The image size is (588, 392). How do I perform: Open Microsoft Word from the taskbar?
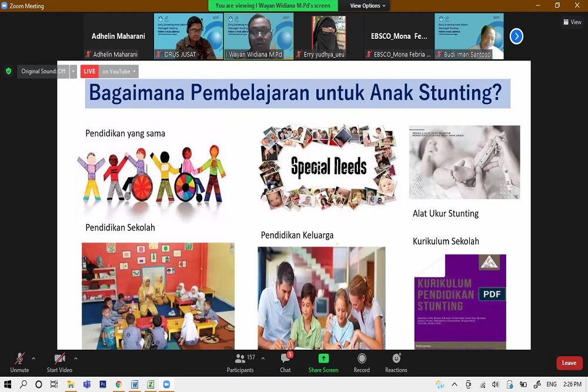[x=135, y=384]
